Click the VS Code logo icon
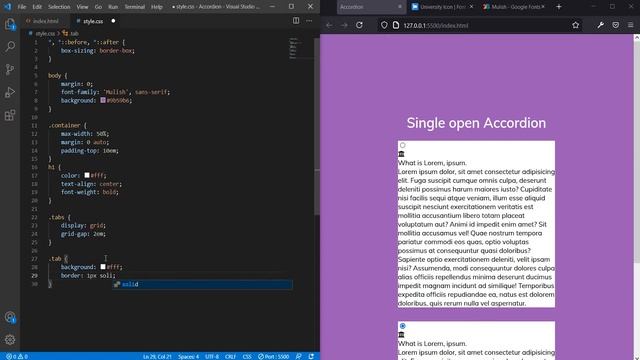Viewport: 640px width, 360px height. pos(7,7)
